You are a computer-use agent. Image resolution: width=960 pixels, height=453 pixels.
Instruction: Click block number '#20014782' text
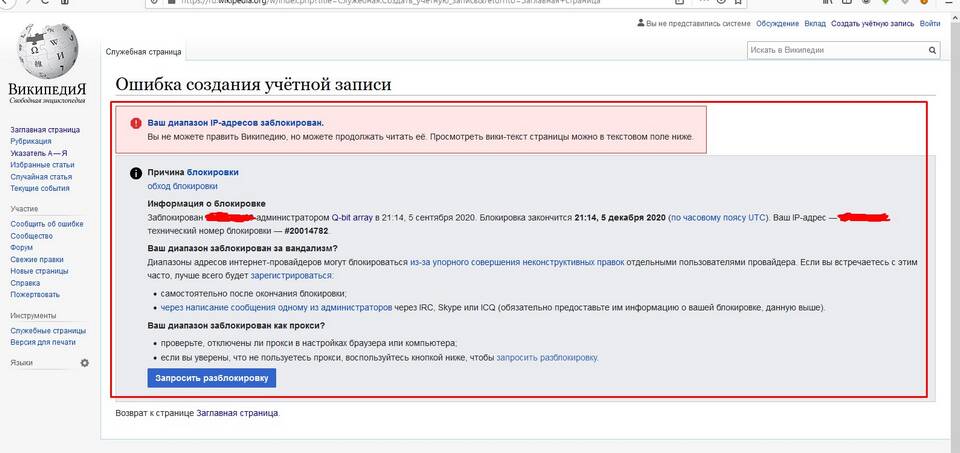coord(306,231)
